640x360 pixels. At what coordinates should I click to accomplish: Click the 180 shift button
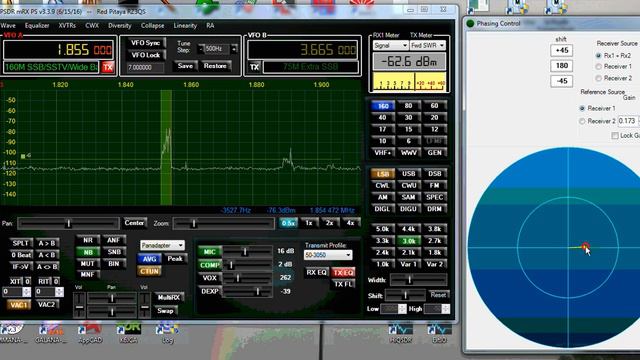pos(562,65)
